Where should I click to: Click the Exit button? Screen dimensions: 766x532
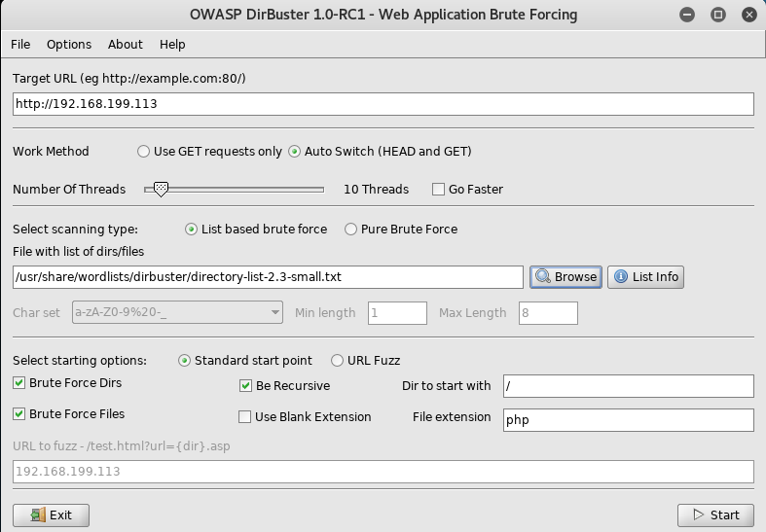[x=51, y=515]
